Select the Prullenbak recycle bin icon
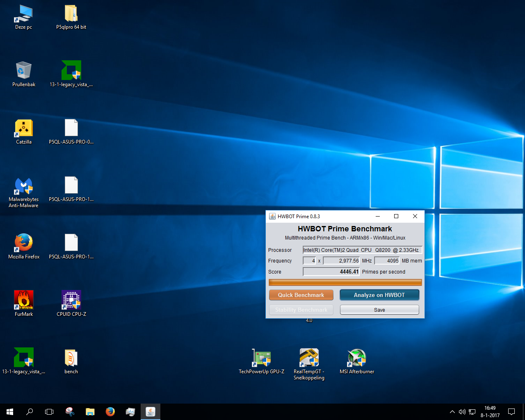The width and height of the screenshot is (525, 420). (x=24, y=74)
